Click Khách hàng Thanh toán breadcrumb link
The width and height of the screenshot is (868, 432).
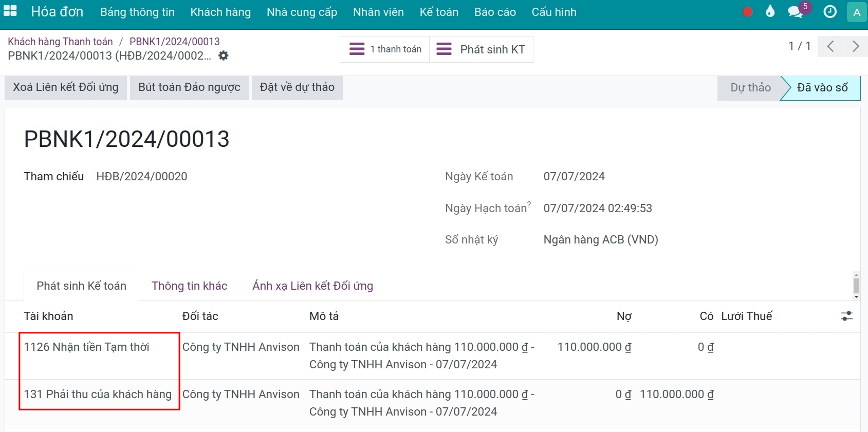point(60,42)
